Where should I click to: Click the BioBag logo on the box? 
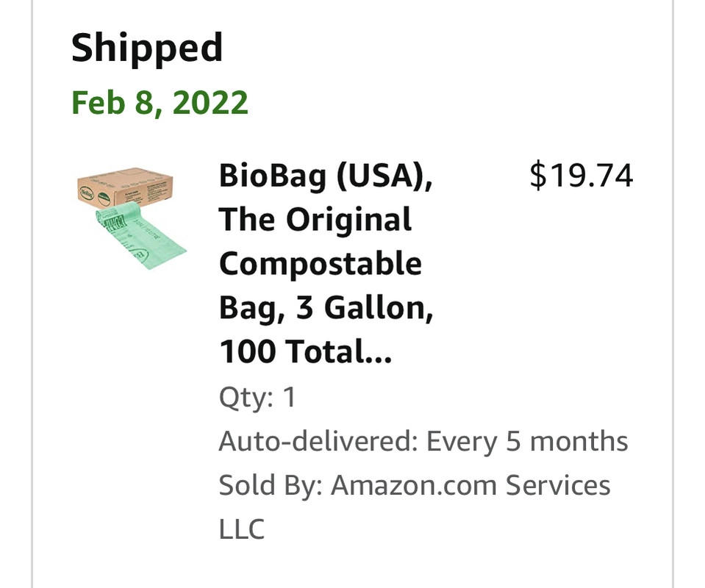[86, 194]
